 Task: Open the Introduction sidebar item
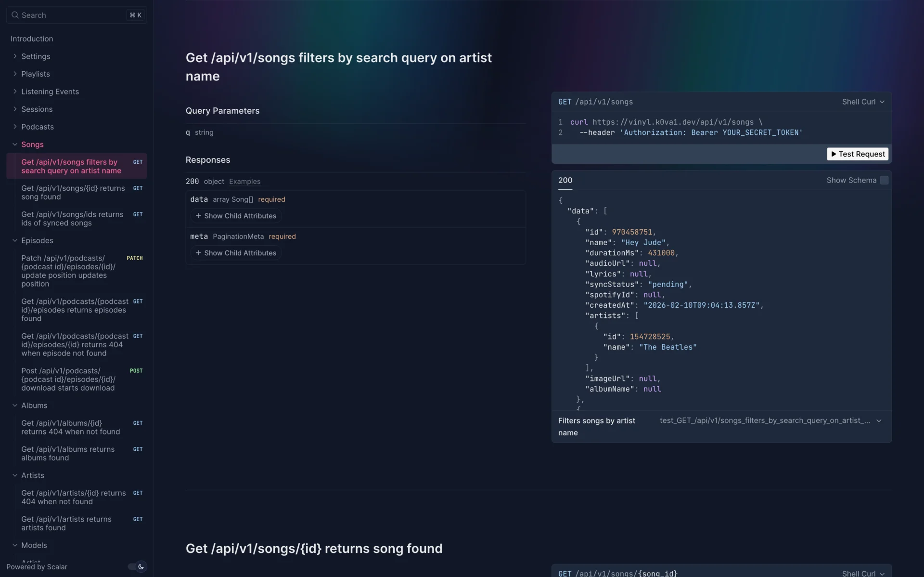point(32,39)
